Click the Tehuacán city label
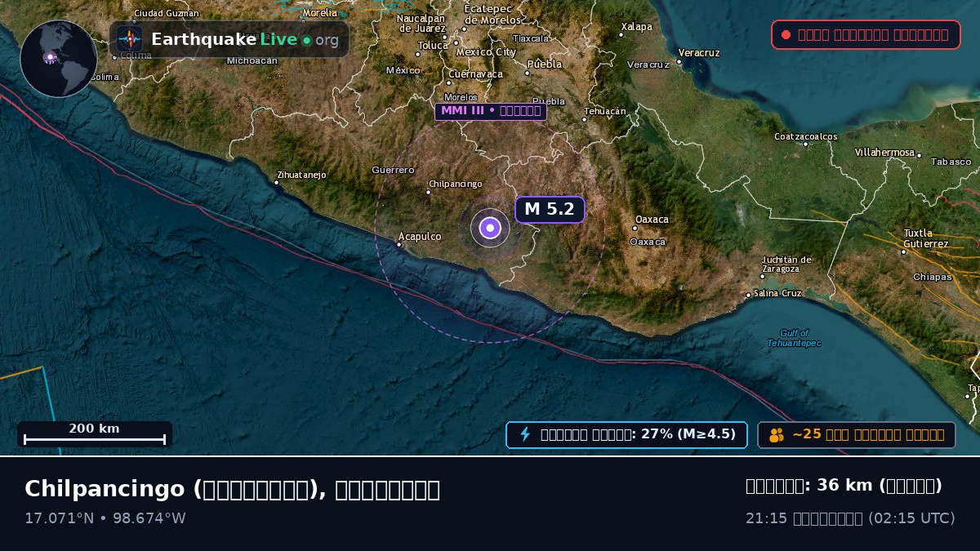980x551 pixels. tap(604, 111)
